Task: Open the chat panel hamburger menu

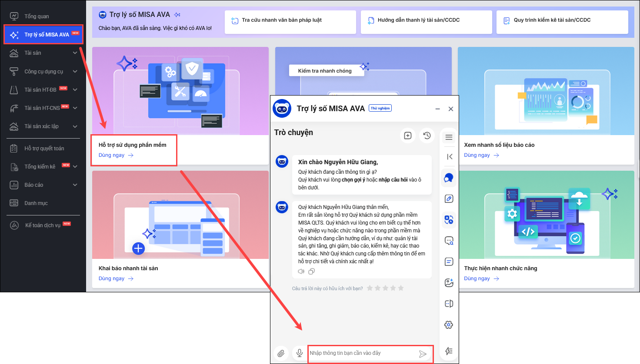Action: [449, 137]
